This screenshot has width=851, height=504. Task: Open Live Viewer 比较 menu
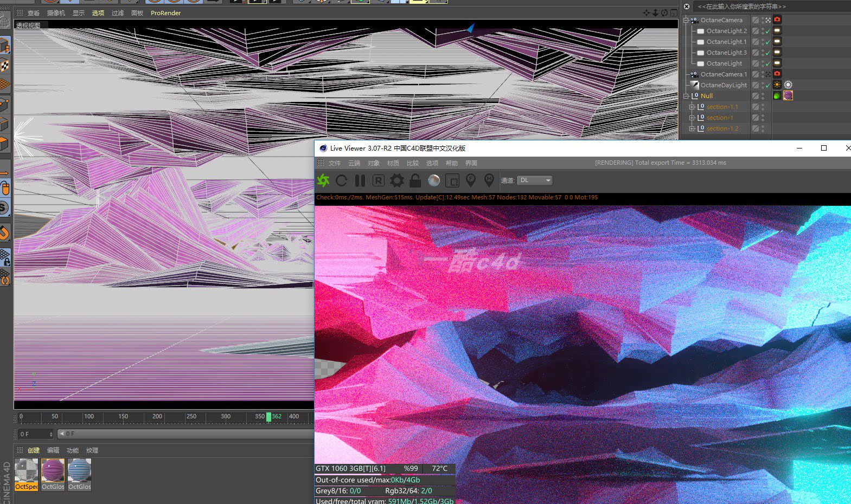click(x=413, y=163)
